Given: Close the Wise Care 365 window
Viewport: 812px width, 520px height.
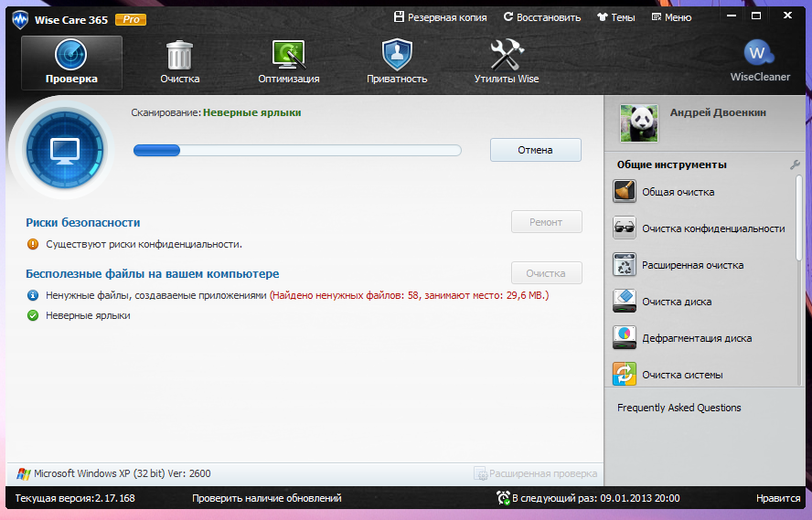Looking at the screenshot, I should coord(787,16).
